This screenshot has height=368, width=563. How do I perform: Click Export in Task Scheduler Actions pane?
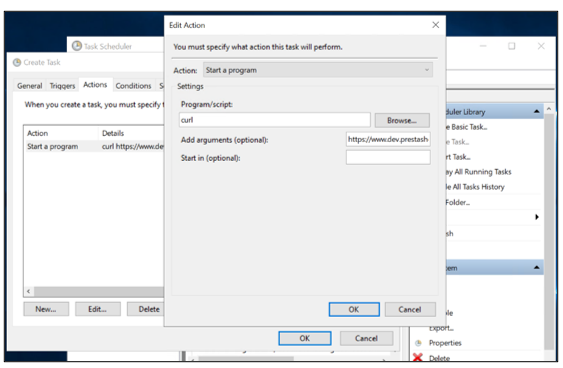tap(441, 328)
